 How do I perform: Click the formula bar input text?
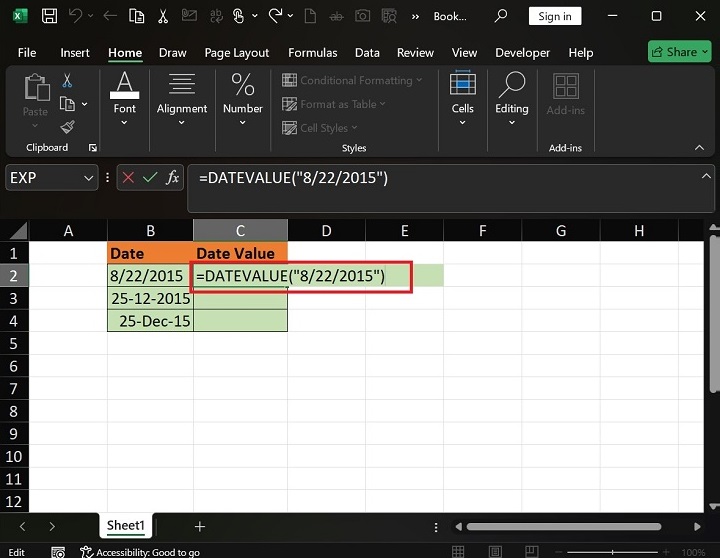tap(293, 178)
